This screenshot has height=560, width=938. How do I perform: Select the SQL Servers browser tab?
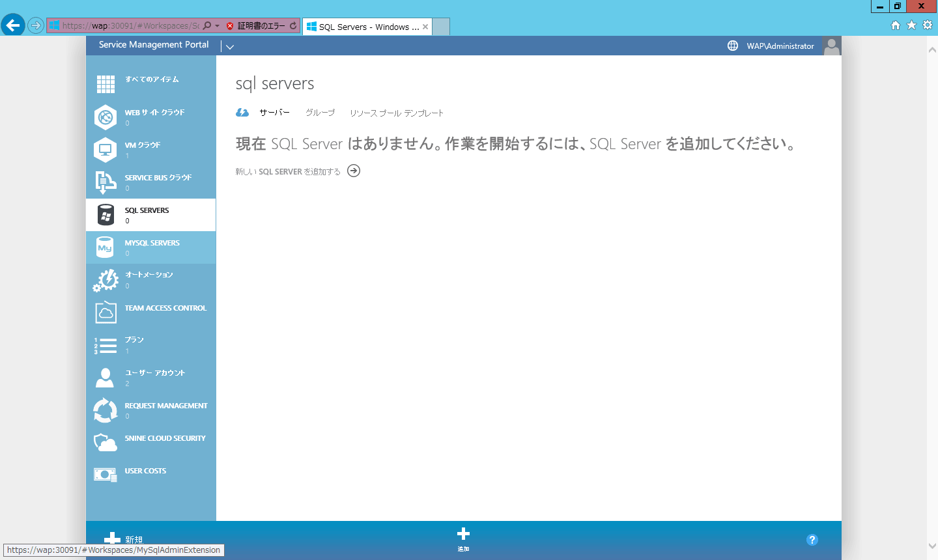click(369, 27)
